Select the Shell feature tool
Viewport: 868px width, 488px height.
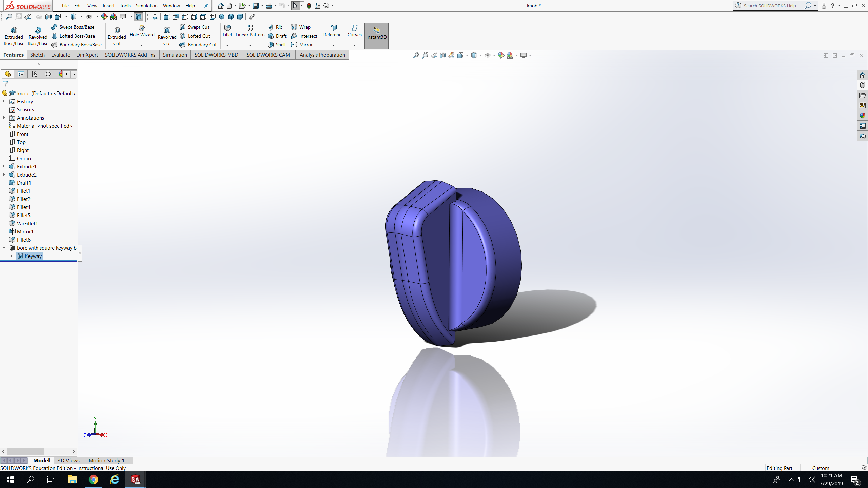coord(277,45)
